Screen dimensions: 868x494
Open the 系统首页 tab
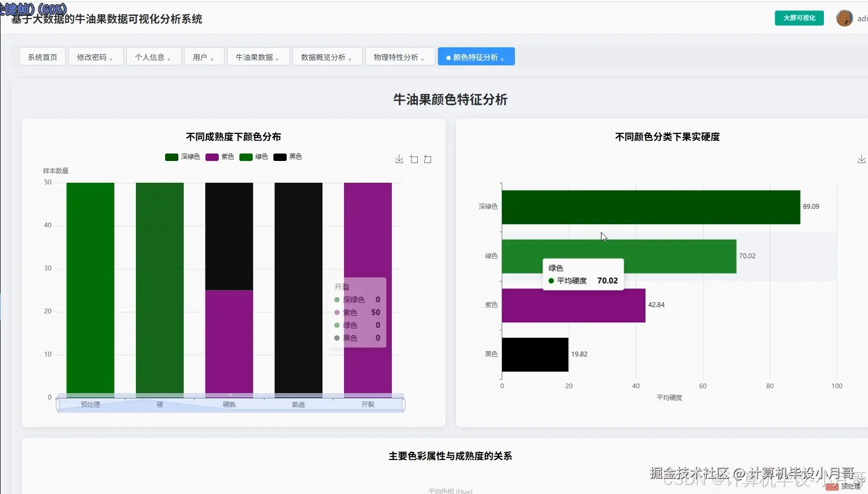(x=42, y=56)
